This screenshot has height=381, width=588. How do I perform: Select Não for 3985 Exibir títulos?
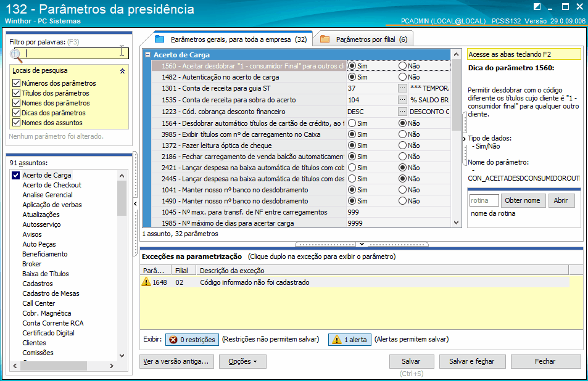point(402,134)
